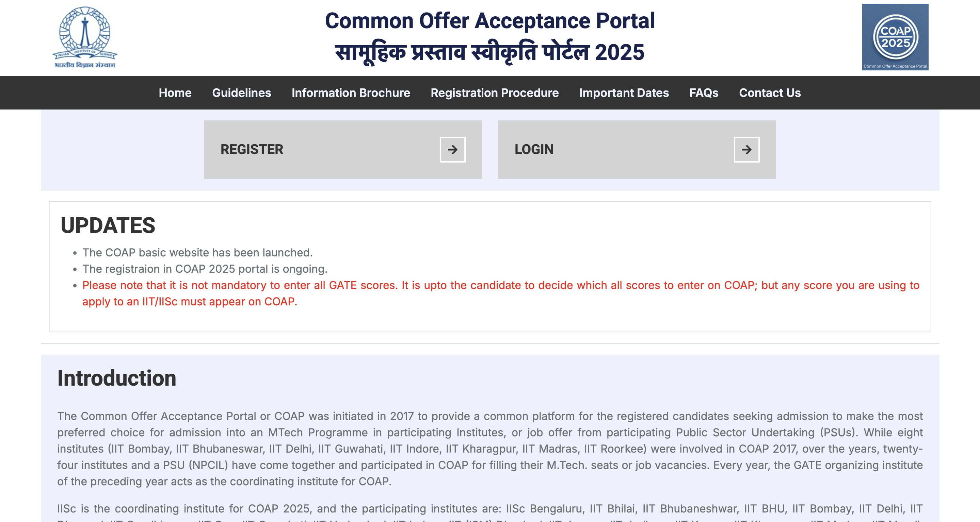Go to the Registration Procedure menu item
Screen dimensions: 980x522
495,93
